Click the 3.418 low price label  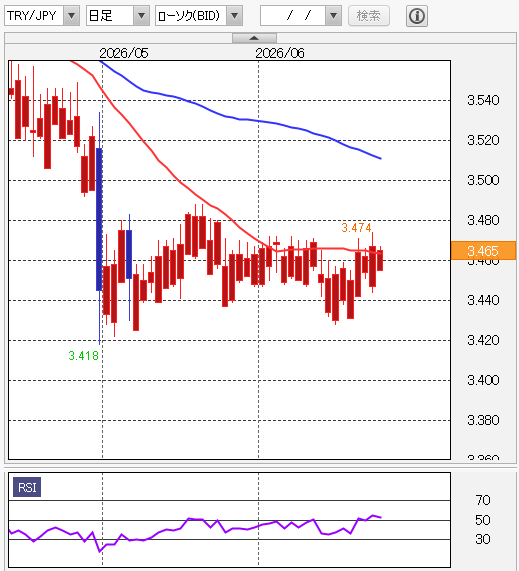click(x=83, y=355)
